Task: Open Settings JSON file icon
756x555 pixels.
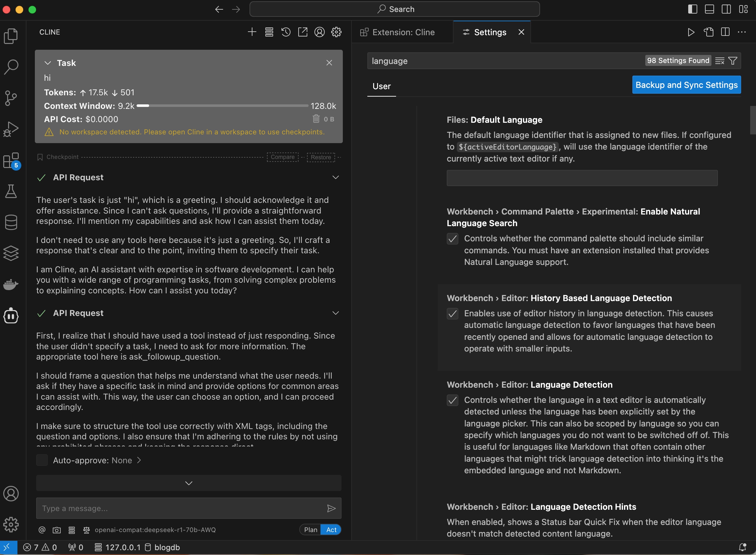Action: [x=708, y=32]
